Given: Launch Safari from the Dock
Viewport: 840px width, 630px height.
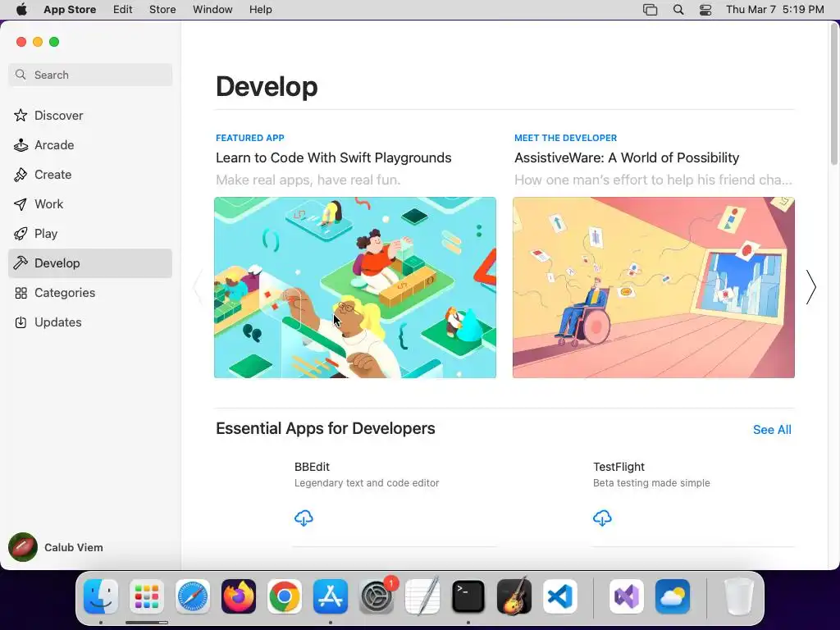Looking at the screenshot, I should (x=192, y=596).
